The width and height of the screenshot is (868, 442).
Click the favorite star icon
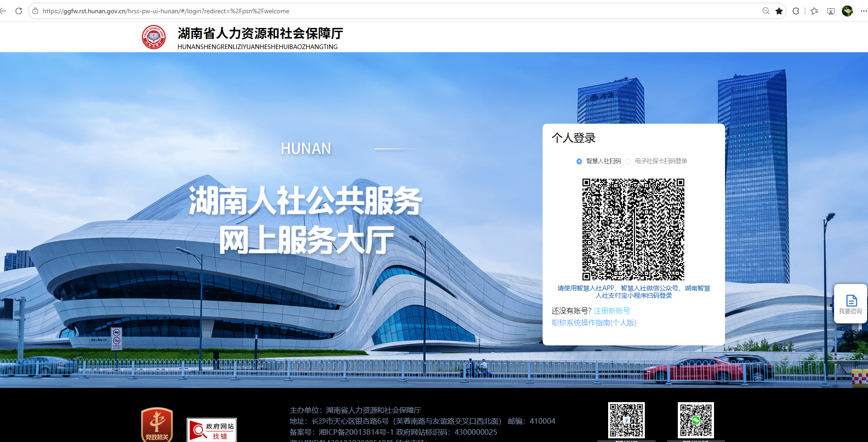click(779, 11)
